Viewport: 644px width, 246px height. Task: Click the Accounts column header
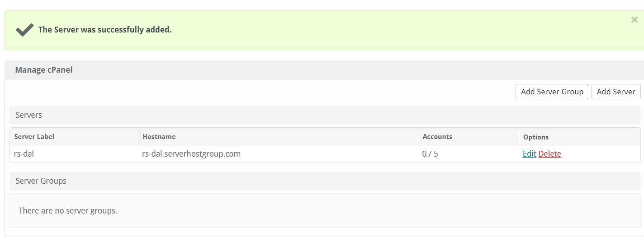(437, 137)
